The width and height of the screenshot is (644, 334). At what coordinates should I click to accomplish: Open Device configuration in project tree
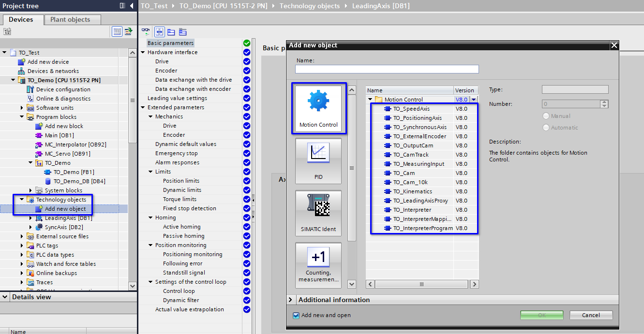[63, 89]
